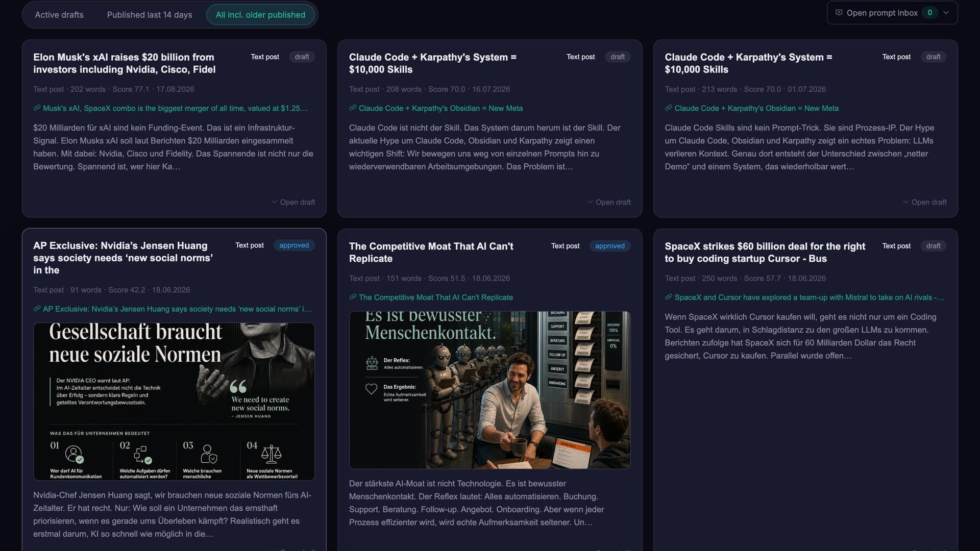Screen dimensions: 980x551
Task: Click Text post label on Competitive Moat card
Action: click(x=565, y=246)
